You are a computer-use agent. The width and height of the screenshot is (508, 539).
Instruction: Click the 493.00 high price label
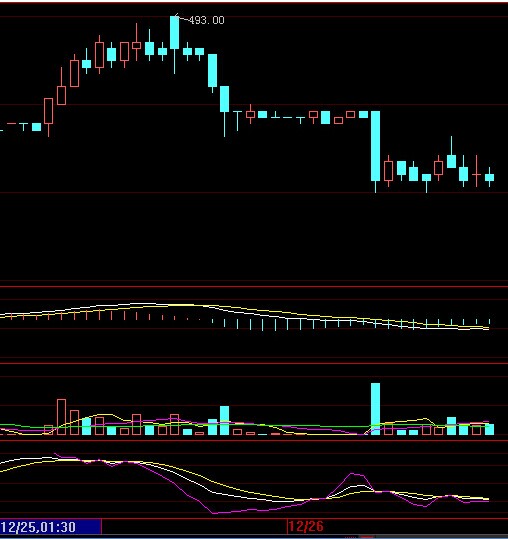[207, 20]
